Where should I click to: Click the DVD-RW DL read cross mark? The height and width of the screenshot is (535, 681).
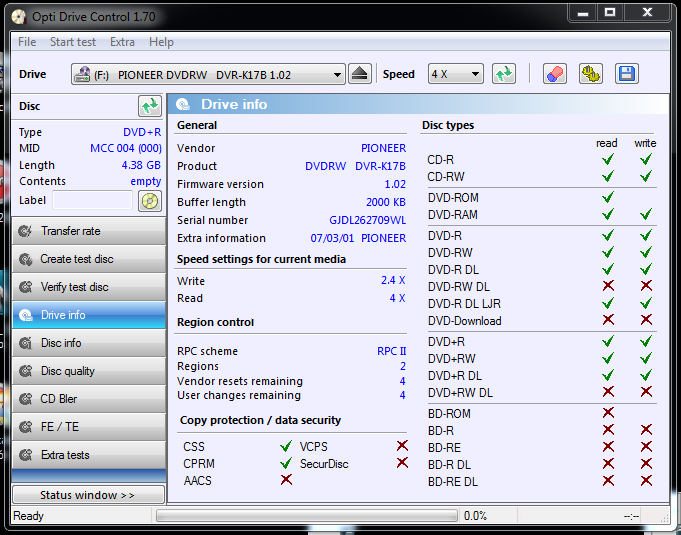pyautogui.click(x=608, y=286)
